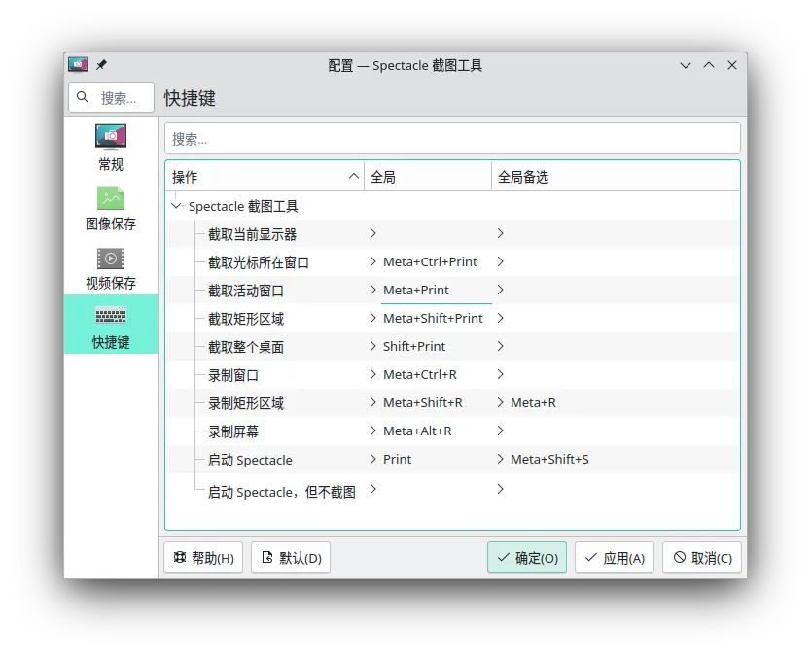Expand the Meta+Print shortcut for 截取活动窗口
The height and width of the screenshot is (655, 812).
coord(373,289)
